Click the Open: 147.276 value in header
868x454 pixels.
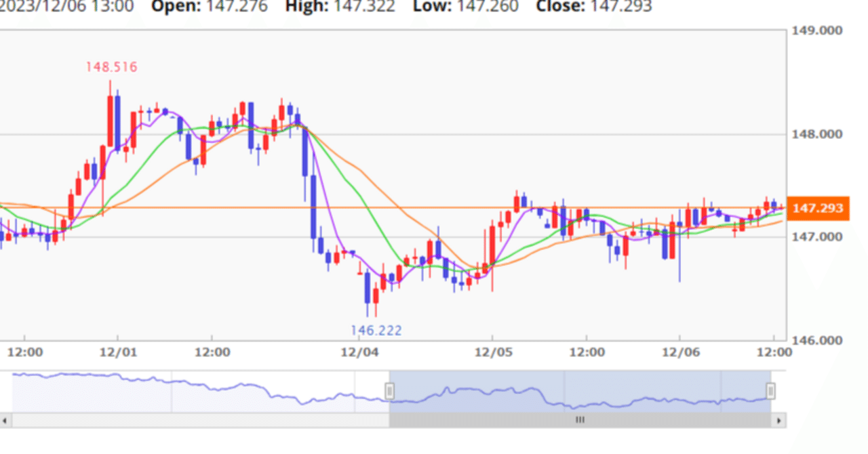point(209,7)
